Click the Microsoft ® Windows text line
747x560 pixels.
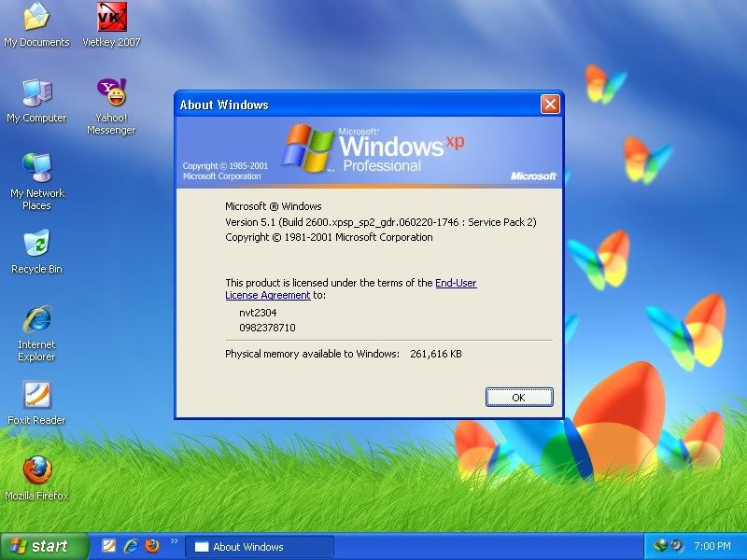273,206
